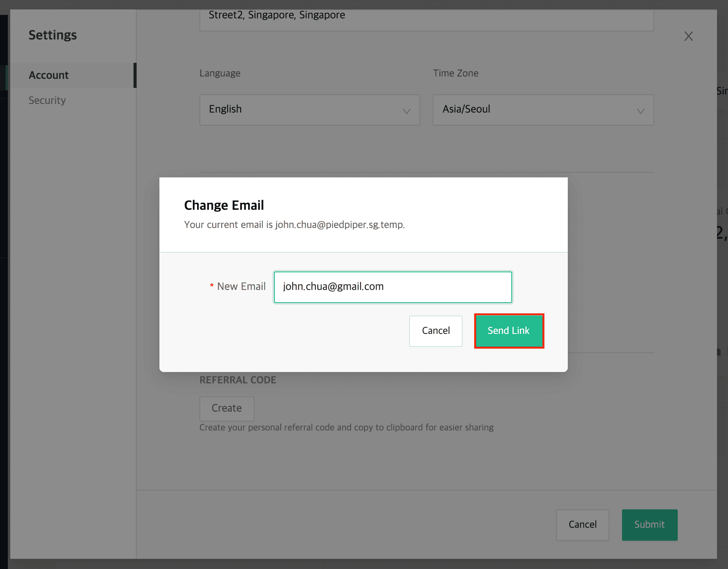
Task: Click the New Email field label
Action: [241, 286]
